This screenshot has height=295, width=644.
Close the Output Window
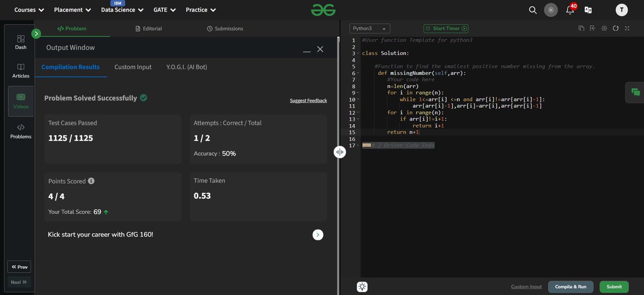pyautogui.click(x=320, y=49)
